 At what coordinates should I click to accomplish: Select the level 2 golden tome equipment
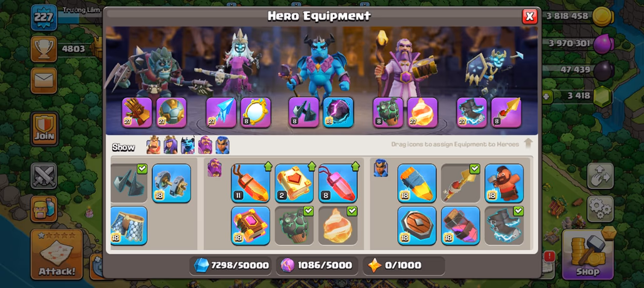[x=294, y=183]
